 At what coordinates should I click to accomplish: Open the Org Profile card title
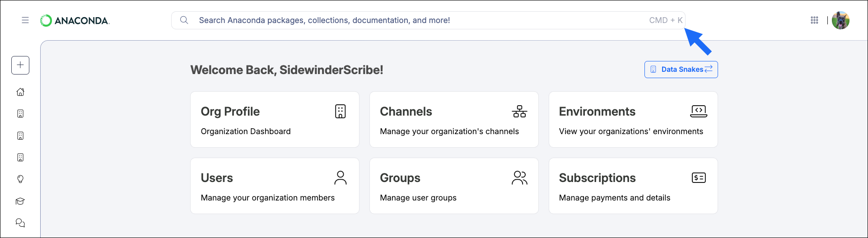(230, 112)
